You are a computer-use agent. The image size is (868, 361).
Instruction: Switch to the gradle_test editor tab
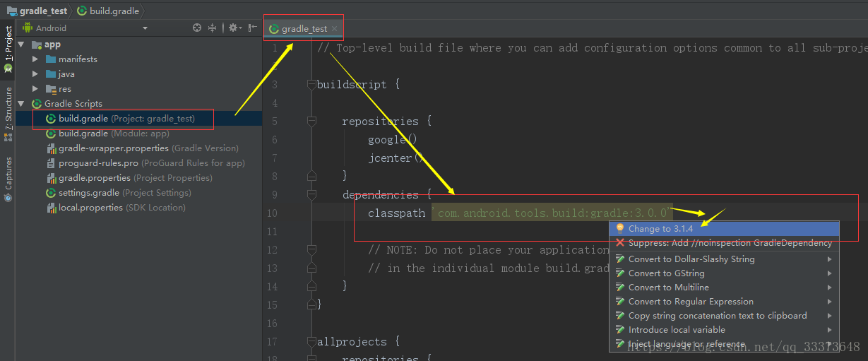click(x=304, y=29)
